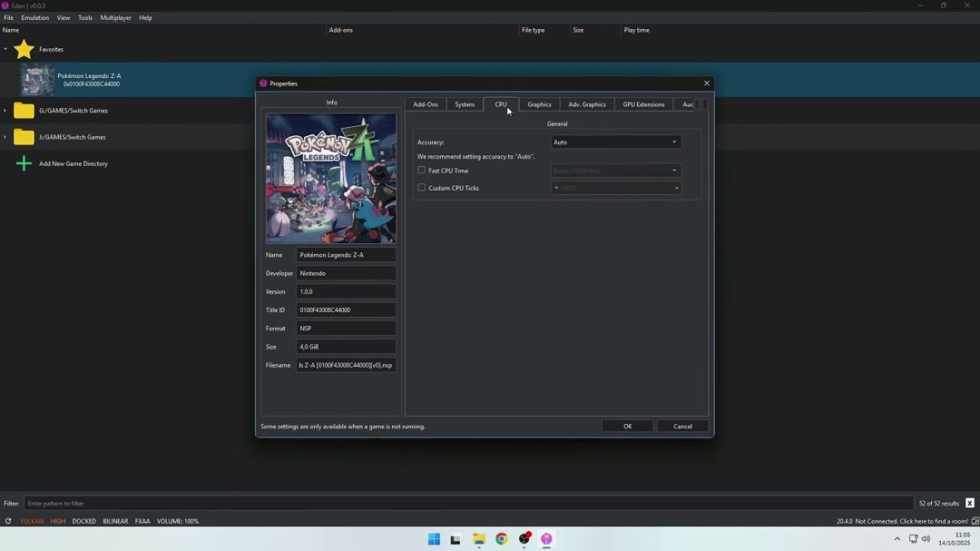Enable the Custom CPU Ticks checkbox
The image size is (980, 551).
[421, 188]
